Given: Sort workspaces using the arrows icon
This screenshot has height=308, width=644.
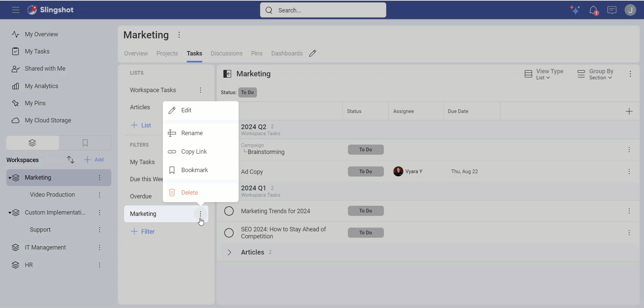Looking at the screenshot, I should (71, 160).
